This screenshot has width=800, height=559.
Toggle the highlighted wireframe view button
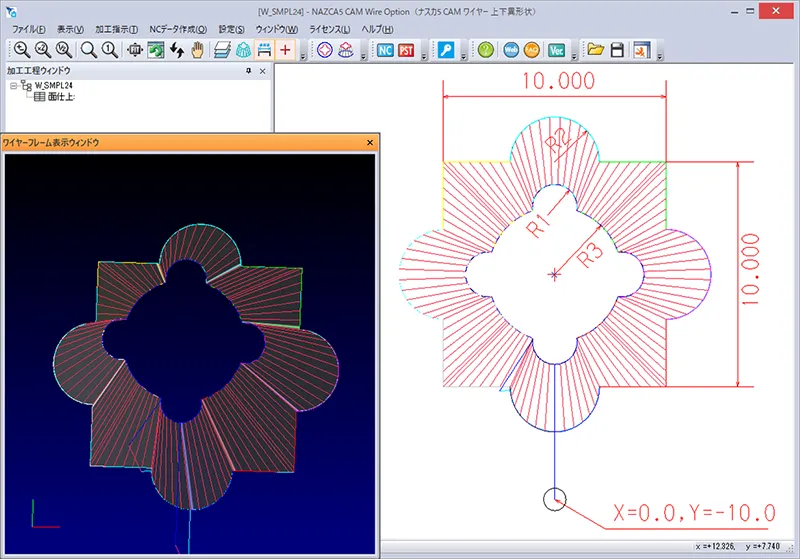(264, 50)
